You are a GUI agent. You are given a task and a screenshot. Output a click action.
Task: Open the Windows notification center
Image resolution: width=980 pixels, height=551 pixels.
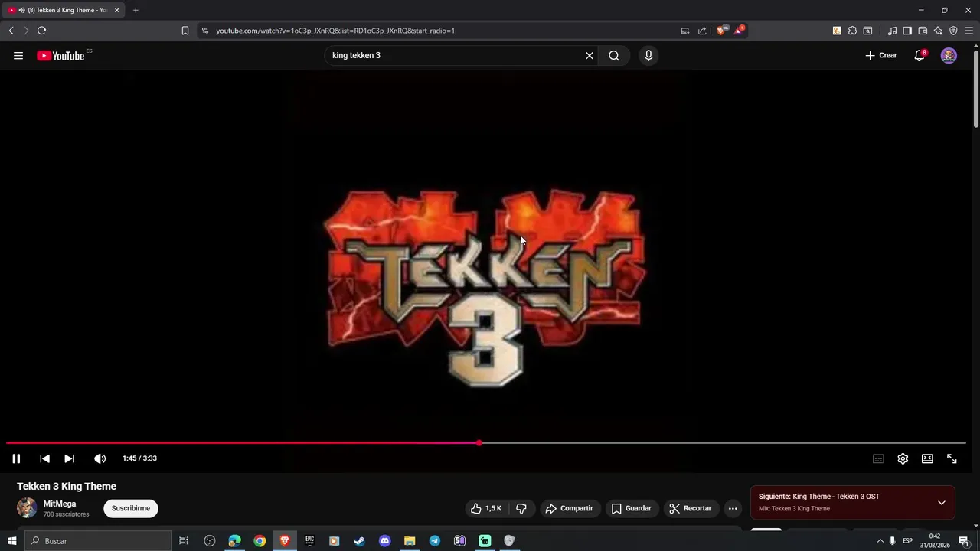(964, 541)
